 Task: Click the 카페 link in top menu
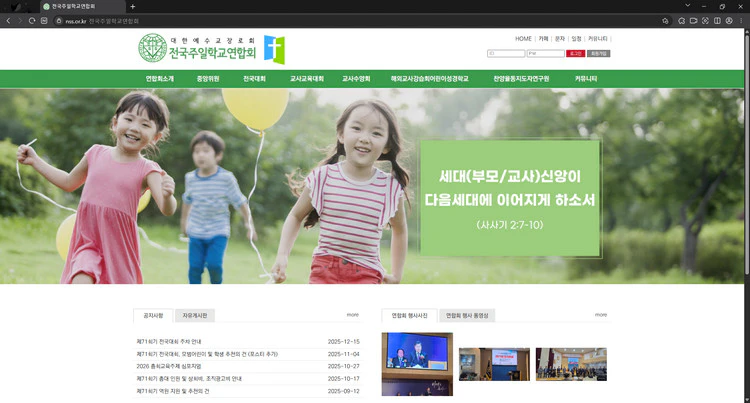pyautogui.click(x=543, y=39)
